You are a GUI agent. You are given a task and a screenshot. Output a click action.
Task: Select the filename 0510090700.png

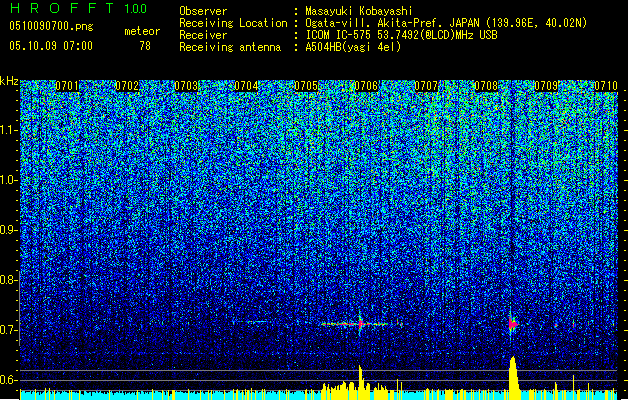point(51,26)
